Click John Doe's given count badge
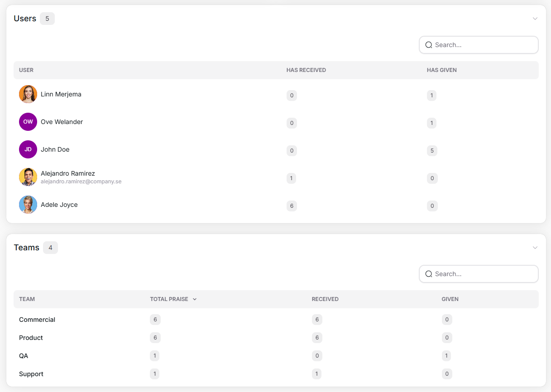The height and width of the screenshot is (392, 551). (x=432, y=151)
